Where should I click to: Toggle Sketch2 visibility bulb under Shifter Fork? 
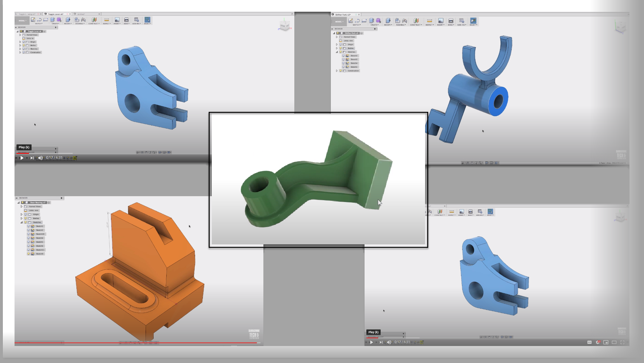(x=343, y=56)
